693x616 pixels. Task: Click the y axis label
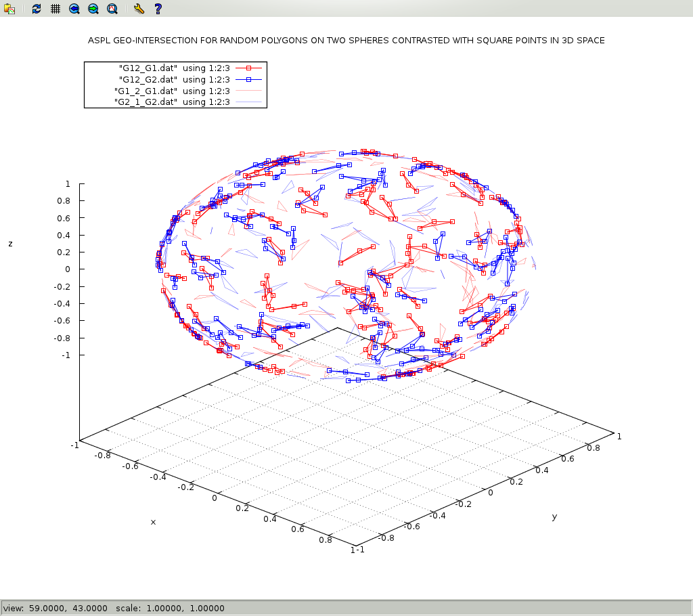554,516
